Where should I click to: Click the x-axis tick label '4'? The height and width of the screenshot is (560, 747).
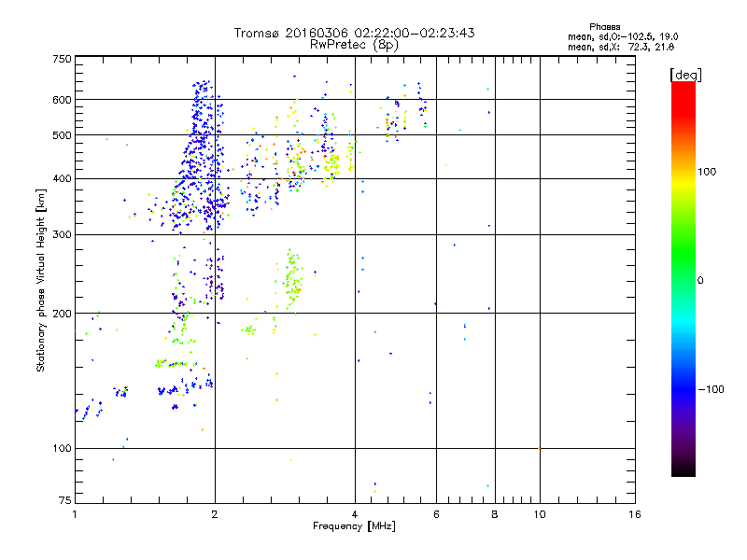tap(355, 514)
